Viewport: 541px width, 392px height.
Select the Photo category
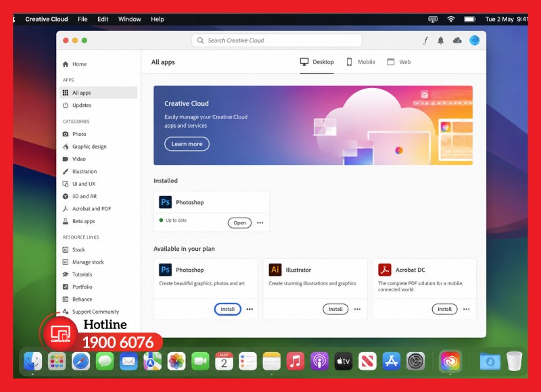click(x=74, y=134)
